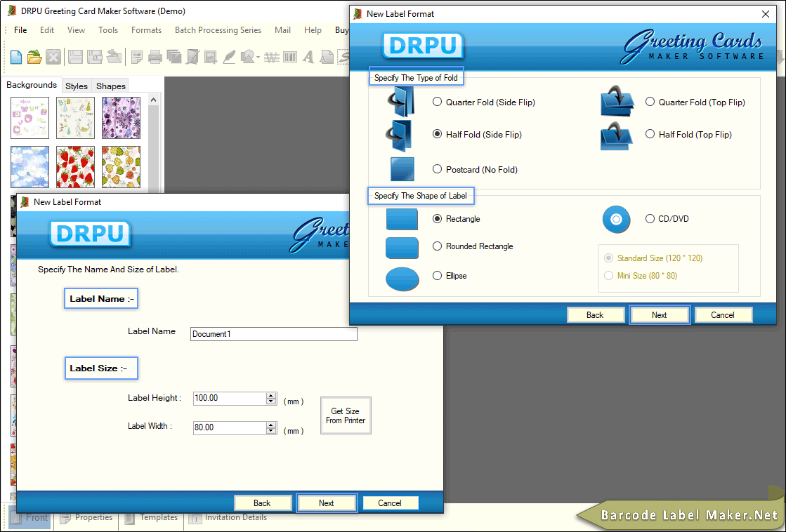The image size is (786, 532).
Task: Click the Half Fold (Side Flip) card icon
Action: [400, 135]
